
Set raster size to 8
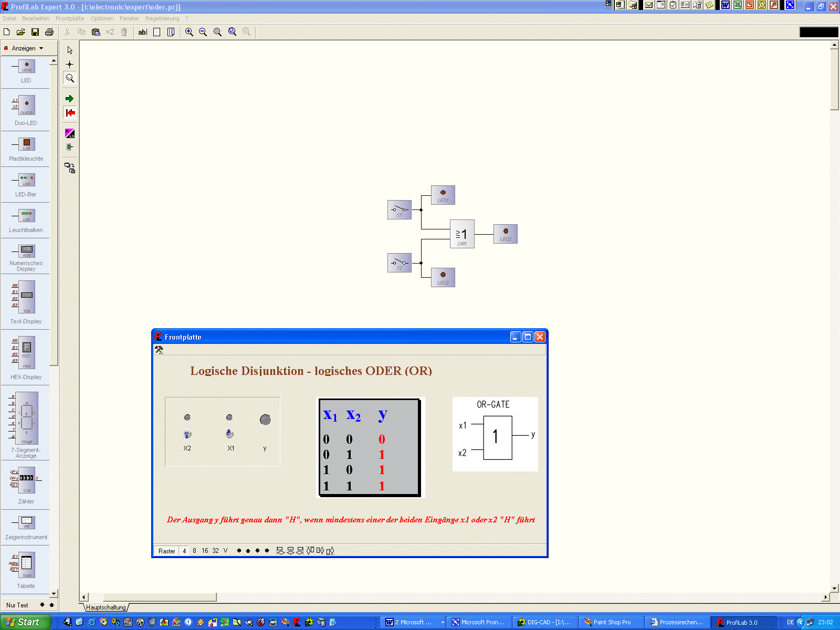194,551
